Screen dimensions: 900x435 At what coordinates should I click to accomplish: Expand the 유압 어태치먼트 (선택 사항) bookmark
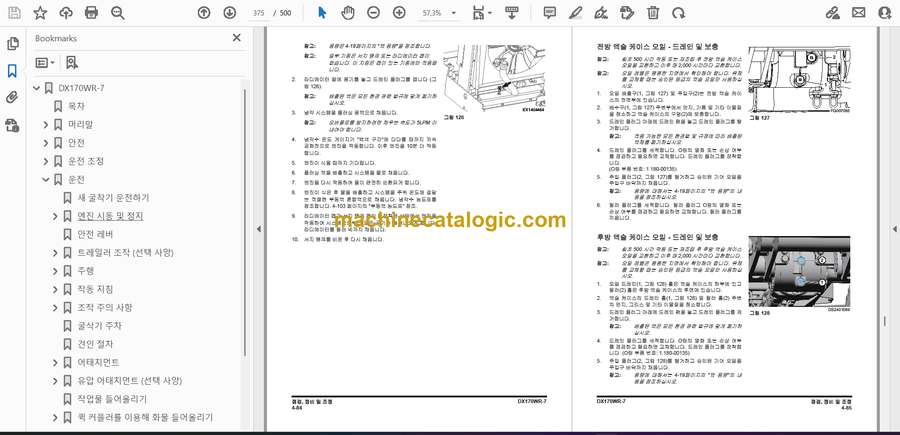pos(55,381)
